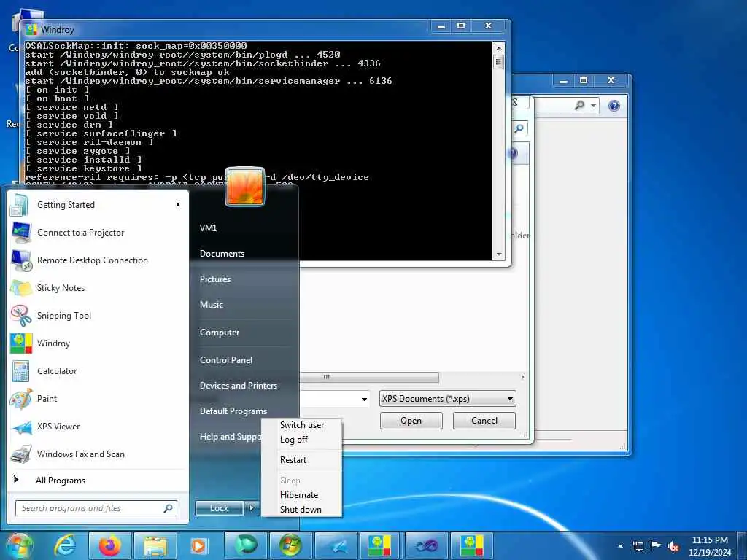
Task: Launch Sticky Notes from Start menu
Action: [98, 287]
